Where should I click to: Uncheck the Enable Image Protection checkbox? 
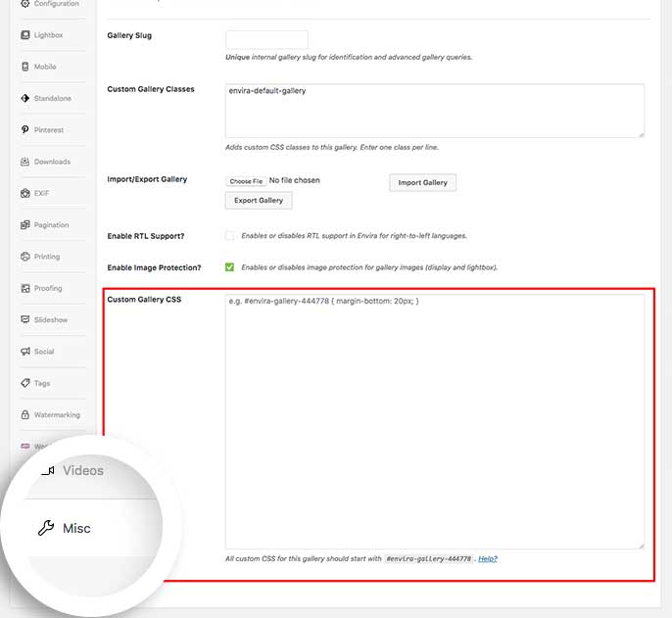coord(229,266)
